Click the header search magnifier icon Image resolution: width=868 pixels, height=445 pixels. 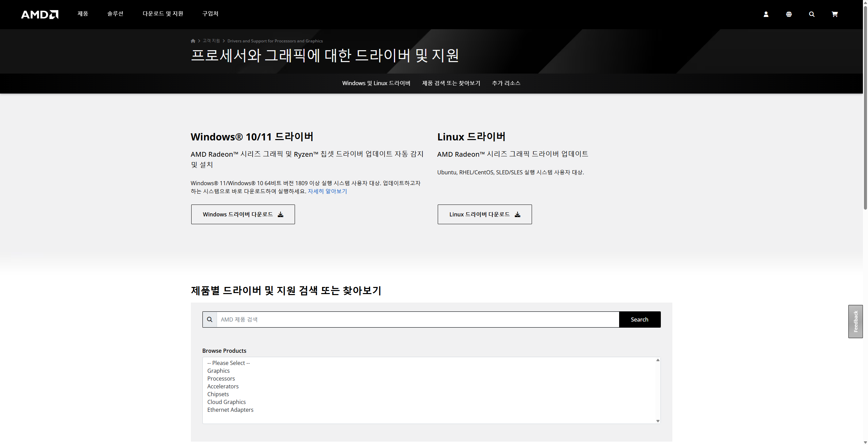point(812,14)
